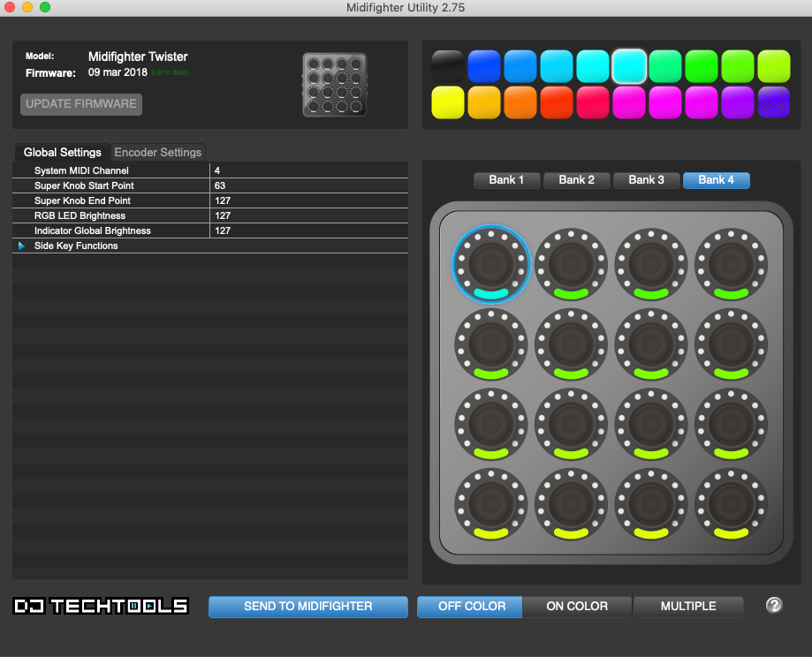
Task: Open the help question mark icon
Action: 773,606
